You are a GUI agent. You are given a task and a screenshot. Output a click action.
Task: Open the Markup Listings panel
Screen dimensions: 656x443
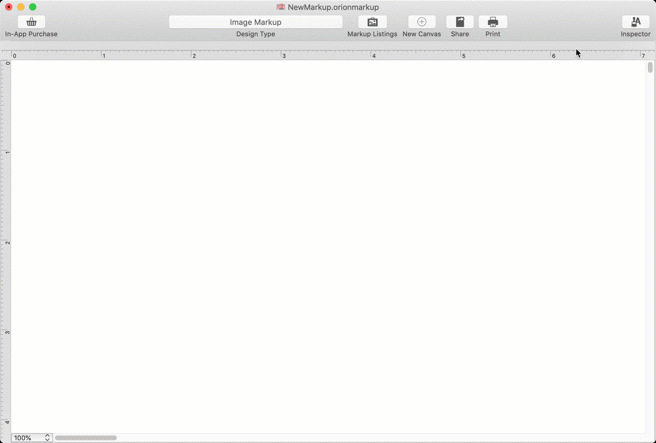(372, 22)
